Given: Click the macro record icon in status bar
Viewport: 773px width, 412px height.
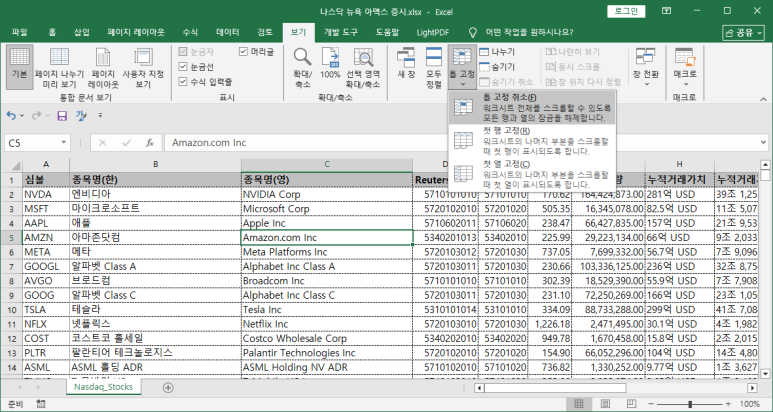Looking at the screenshot, I should click(x=41, y=404).
